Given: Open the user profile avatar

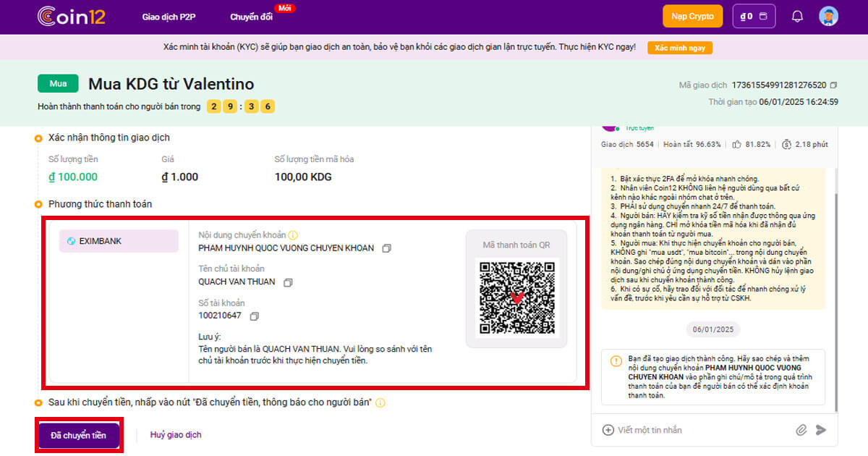Looking at the screenshot, I should 828,16.
